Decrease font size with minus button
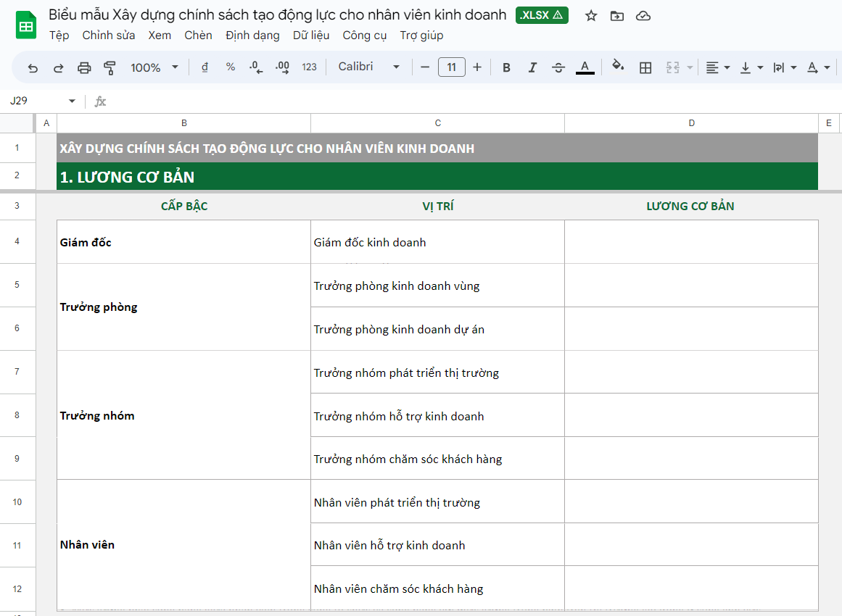 425,67
